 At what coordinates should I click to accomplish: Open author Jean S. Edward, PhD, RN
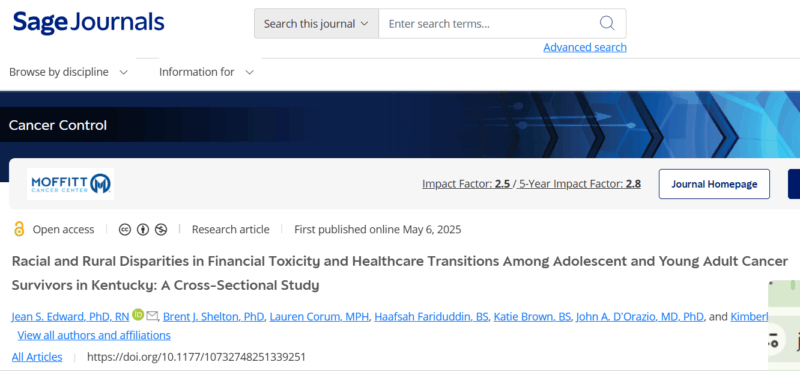click(x=70, y=317)
